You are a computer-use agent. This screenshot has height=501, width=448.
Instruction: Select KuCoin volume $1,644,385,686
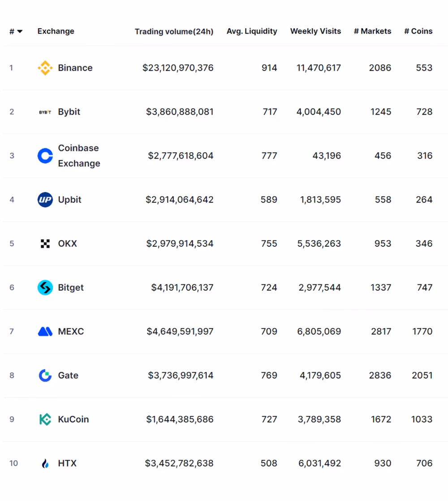pyautogui.click(x=180, y=419)
